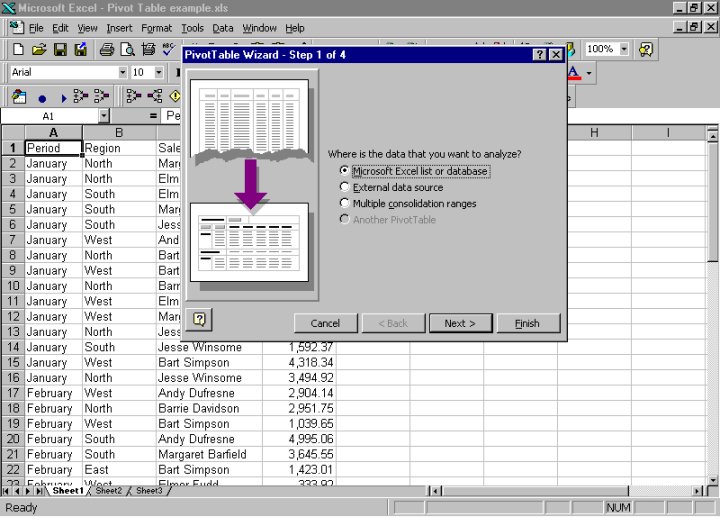Select row 17 header
The height and width of the screenshot is (517, 720).
click(x=13, y=393)
